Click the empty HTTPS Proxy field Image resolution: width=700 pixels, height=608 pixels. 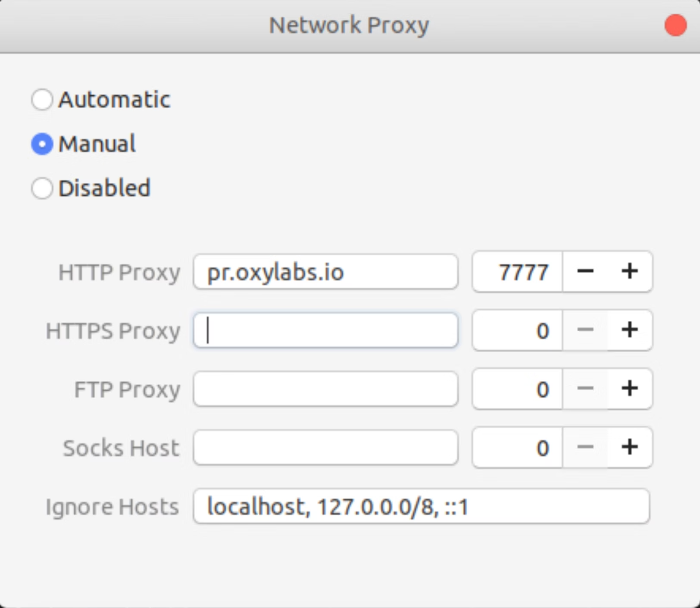(325, 330)
